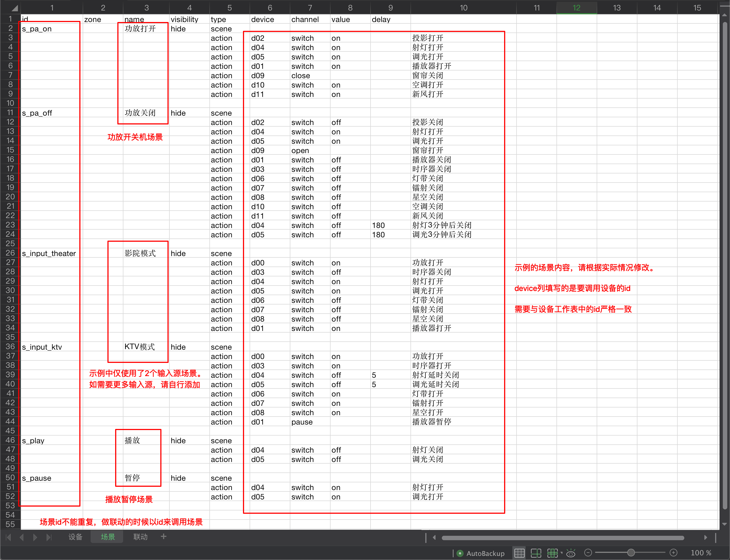This screenshot has height=560, width=730.
Task: Click the green AutoBackup status indicator
Action: (x=460, y=553)
